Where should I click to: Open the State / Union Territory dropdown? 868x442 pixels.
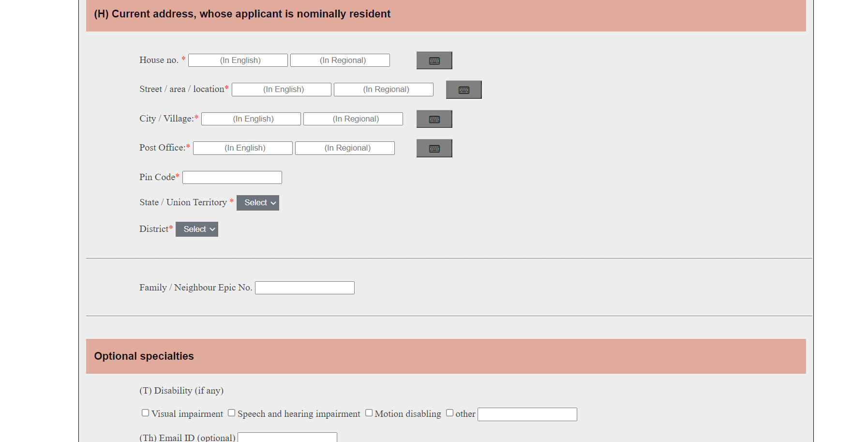click(257, 202)
